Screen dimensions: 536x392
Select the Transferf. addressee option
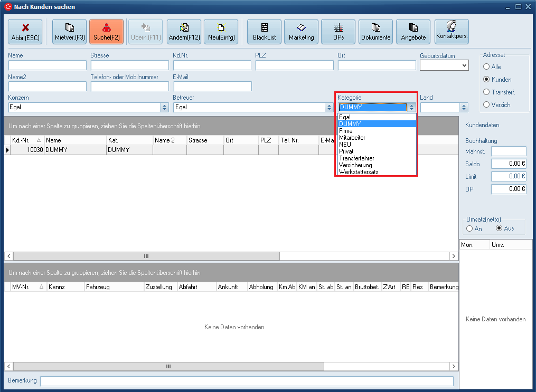tap(486, 92)
